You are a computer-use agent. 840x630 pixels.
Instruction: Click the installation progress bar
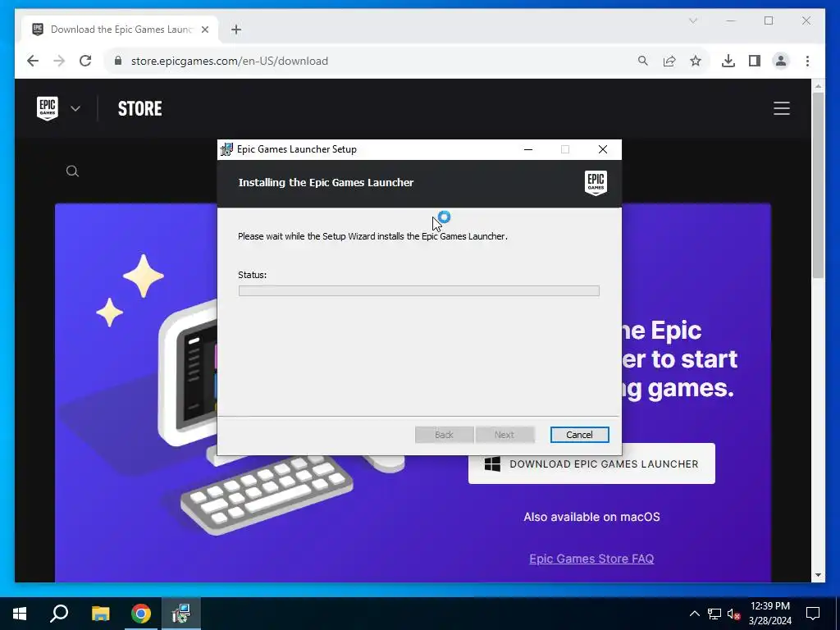(419, 290)
